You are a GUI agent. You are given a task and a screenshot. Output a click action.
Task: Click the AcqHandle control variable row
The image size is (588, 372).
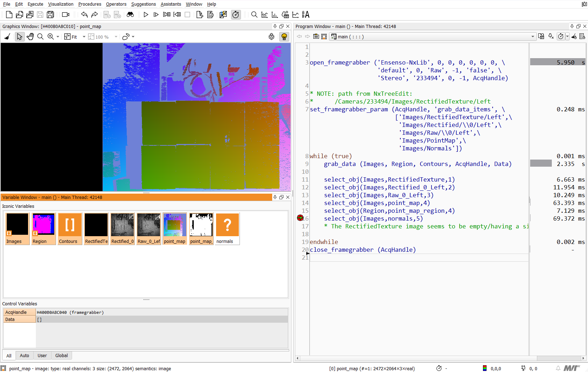click(145, 312)
